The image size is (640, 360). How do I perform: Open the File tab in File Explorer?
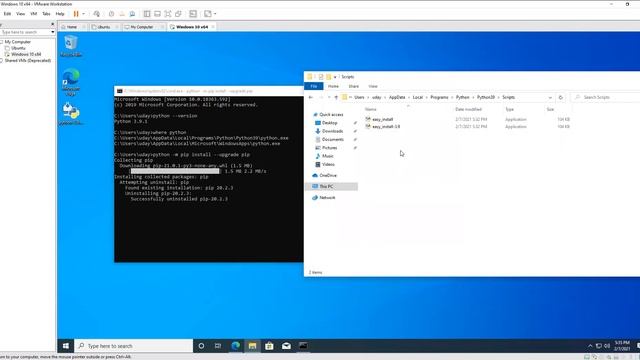pos(313,86)
